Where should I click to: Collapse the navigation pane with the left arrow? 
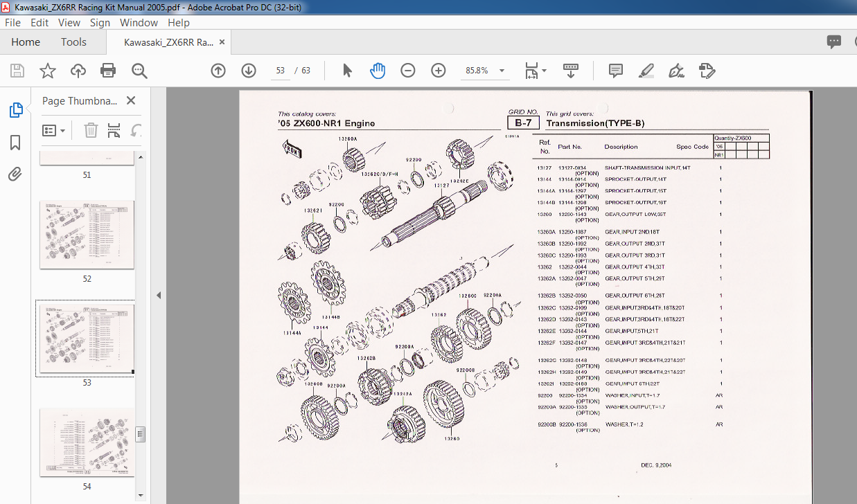coord(158,295)
